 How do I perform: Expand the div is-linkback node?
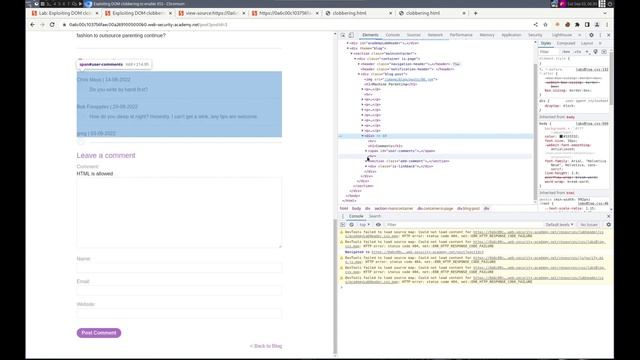pos(366,167)
